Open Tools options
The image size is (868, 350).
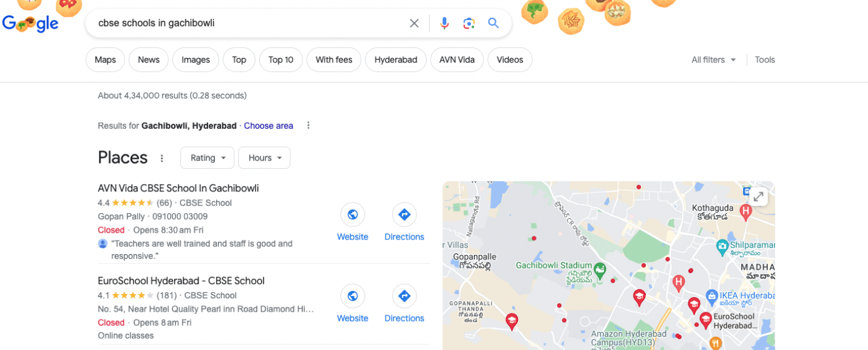764,60
